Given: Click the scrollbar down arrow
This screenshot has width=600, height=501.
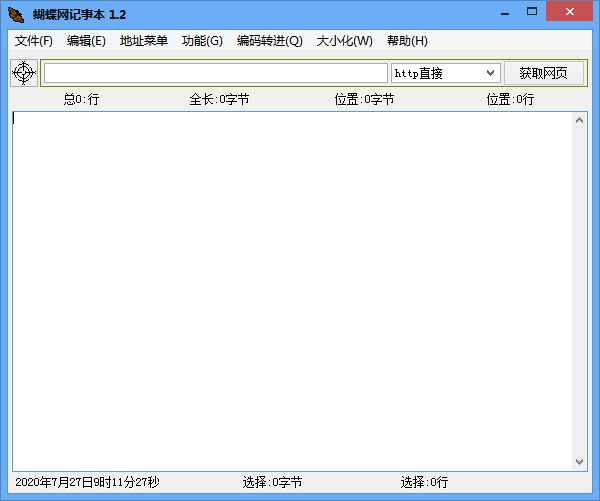Looking at the screenshot, I should tap(580, 462).
